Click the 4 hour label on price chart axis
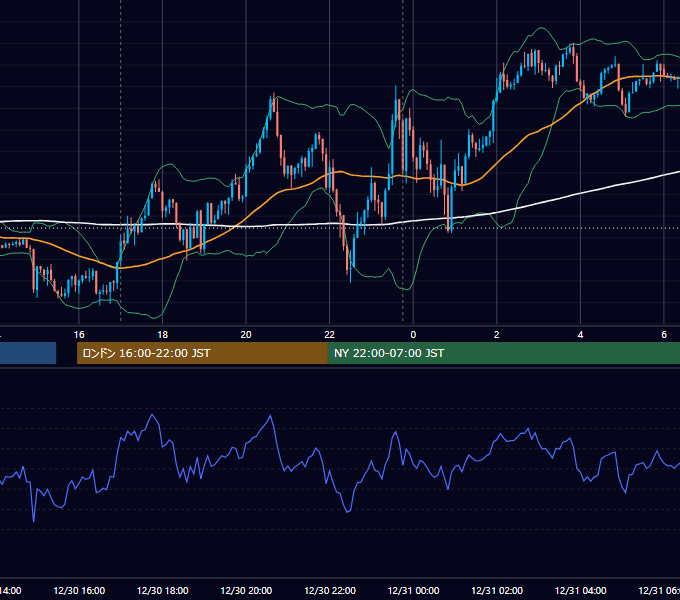 [580, 335]
